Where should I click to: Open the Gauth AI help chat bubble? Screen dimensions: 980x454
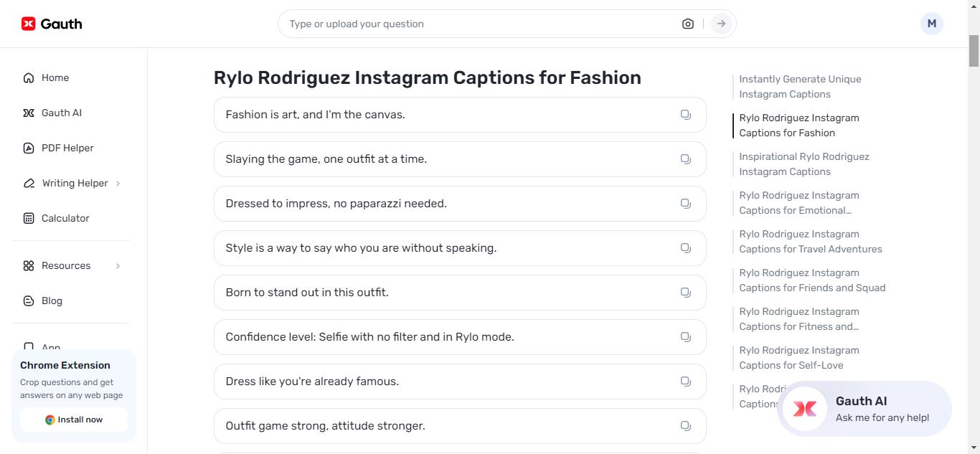(x=864, y=409)
